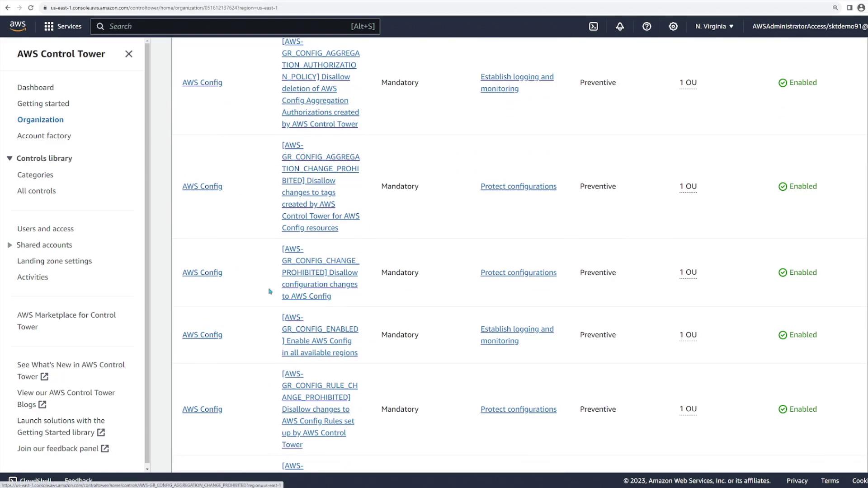Viewport: 868px width, 488px height.
Task: Select All controls in sidebar
Action: [36, 191]
